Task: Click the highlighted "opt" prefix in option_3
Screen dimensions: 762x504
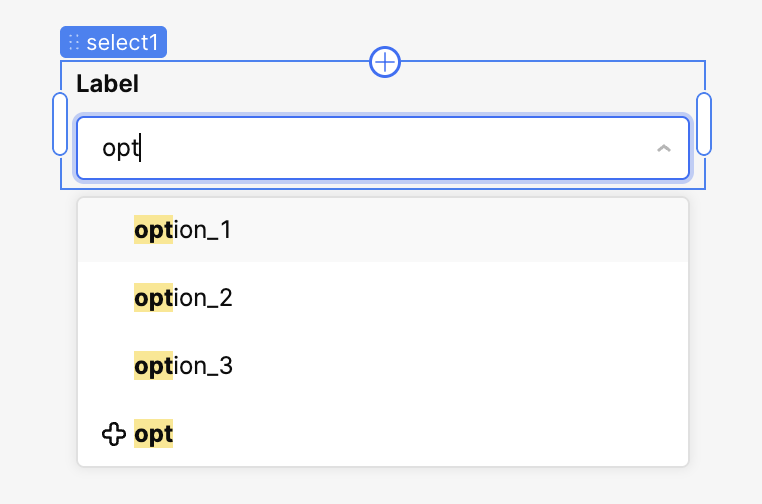Action: (153, 366)
